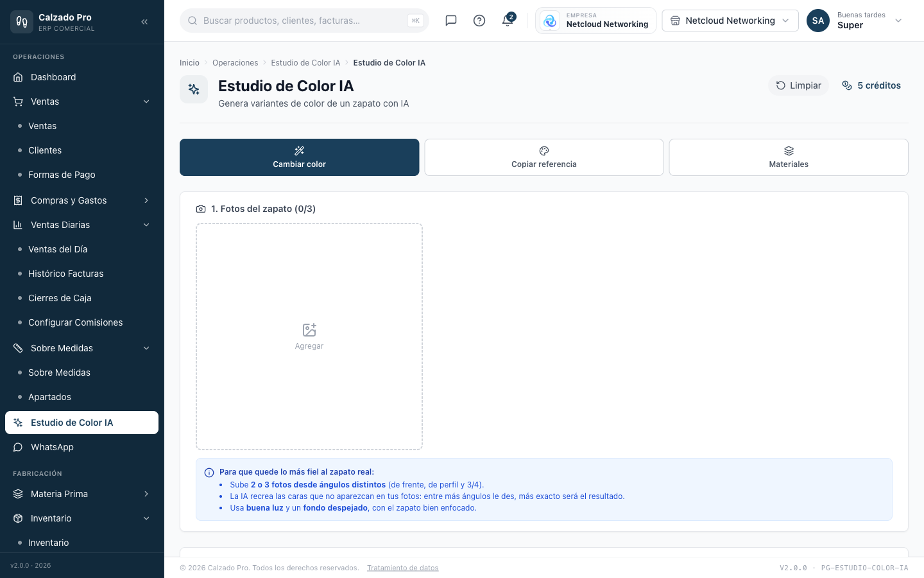The height and width of the screenshot is (578, 924).
Task: Click the Calzado Pro logo icon
Action: (x=22, y=22)
